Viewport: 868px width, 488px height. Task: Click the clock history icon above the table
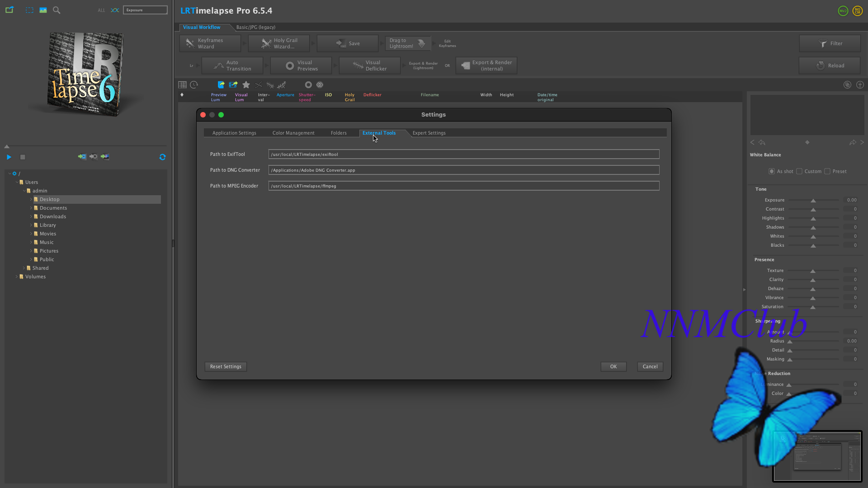194,84
